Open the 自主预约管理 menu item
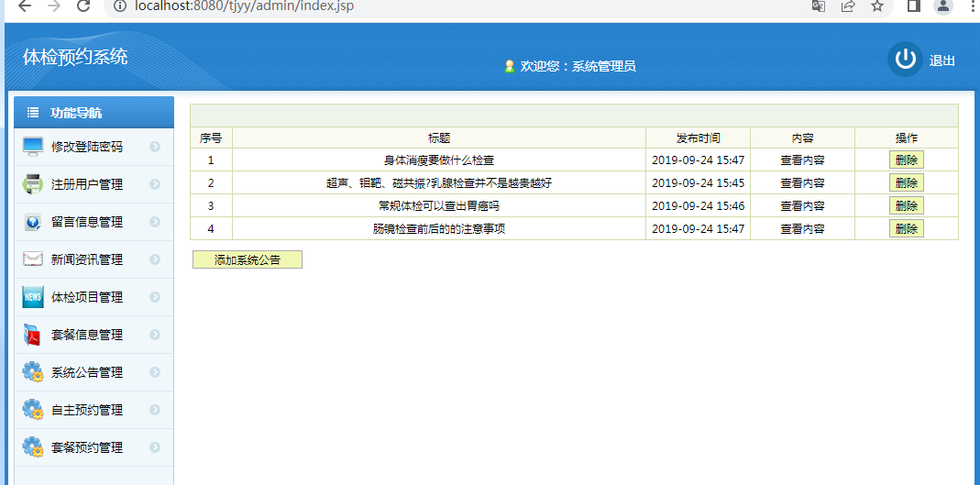The height and width of the screenshot is (485, 980). [87, 410]
